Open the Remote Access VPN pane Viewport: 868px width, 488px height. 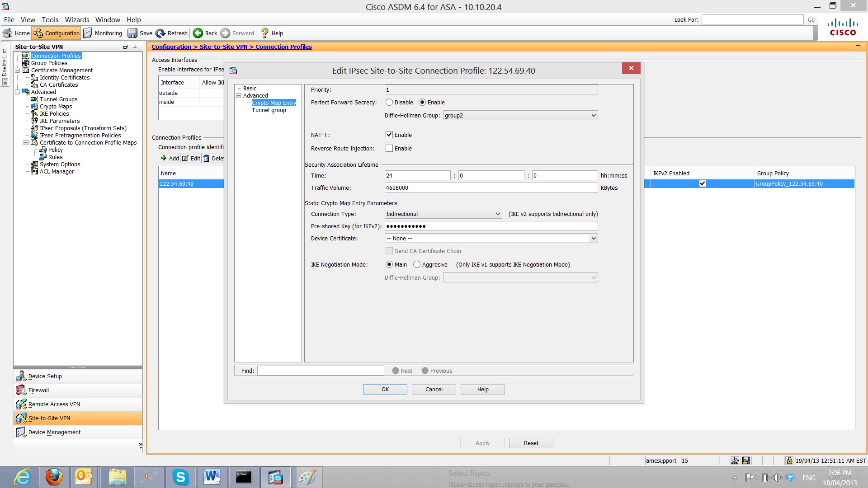[78, 404]
